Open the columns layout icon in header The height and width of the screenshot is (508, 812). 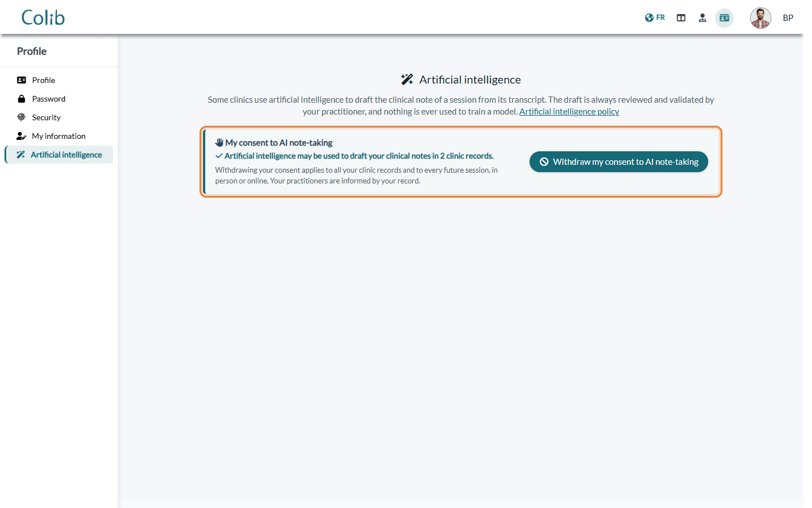[681, 18]
